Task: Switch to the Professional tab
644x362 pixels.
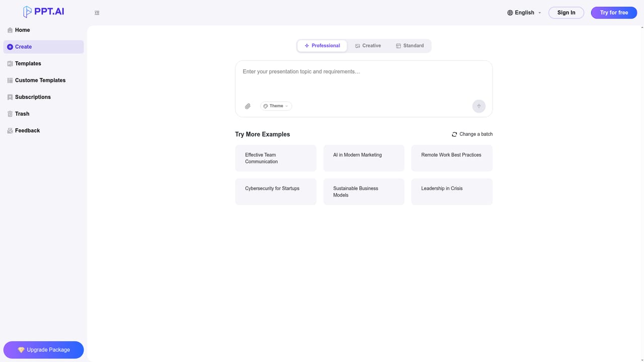Action: (322, 46)
